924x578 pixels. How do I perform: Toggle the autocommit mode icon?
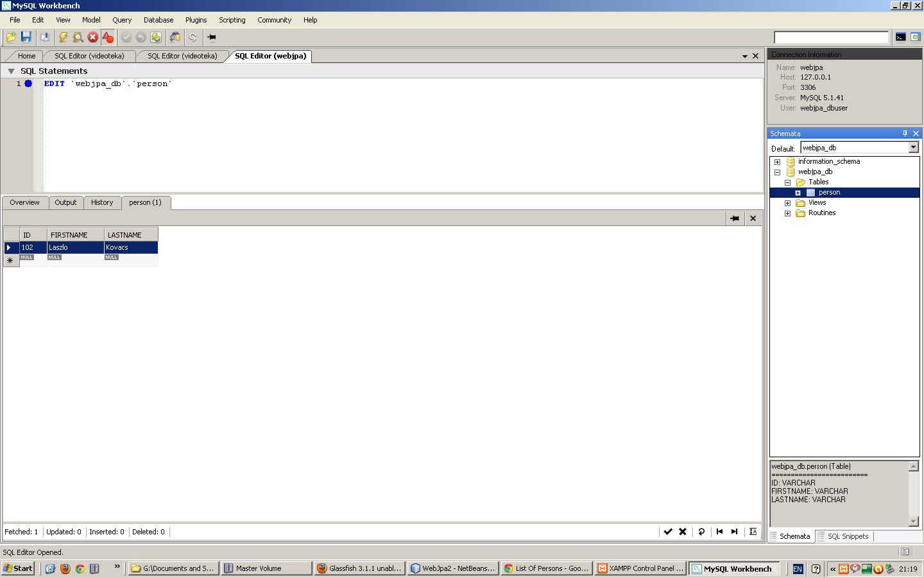(156, 37)
